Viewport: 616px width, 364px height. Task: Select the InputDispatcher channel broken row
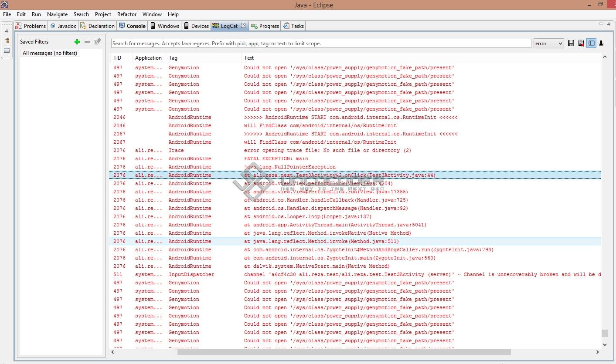tap(355, 274)
